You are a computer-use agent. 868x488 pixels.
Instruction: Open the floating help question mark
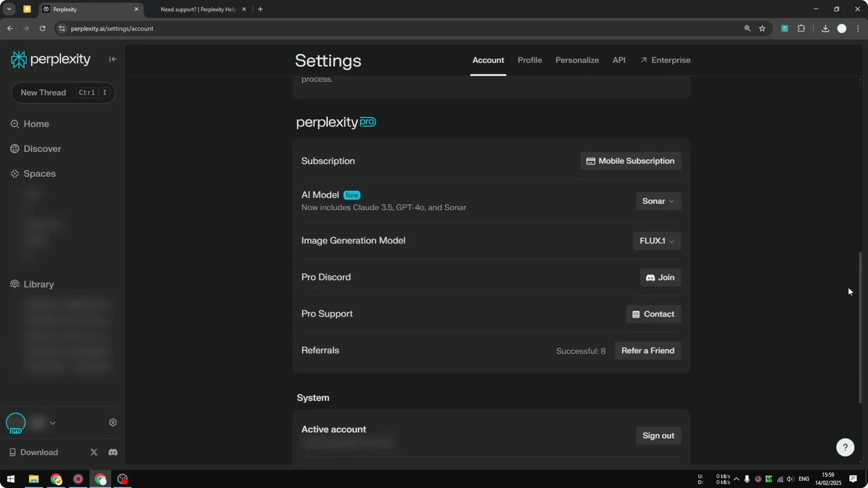845,447
